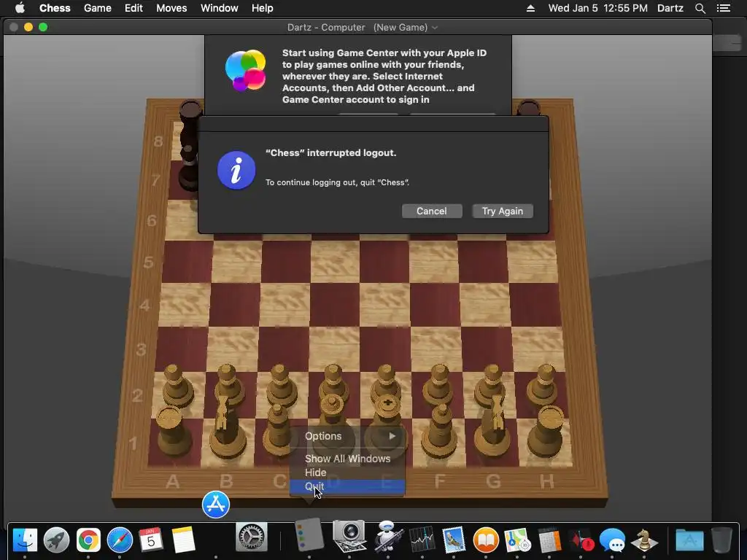
Task: Open the Moves menu
Action: coord(171,8)
